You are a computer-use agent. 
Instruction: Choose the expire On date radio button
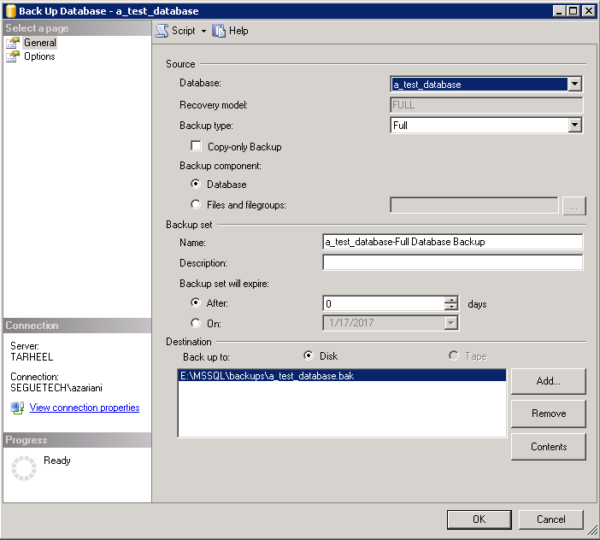tap(196, 323)
